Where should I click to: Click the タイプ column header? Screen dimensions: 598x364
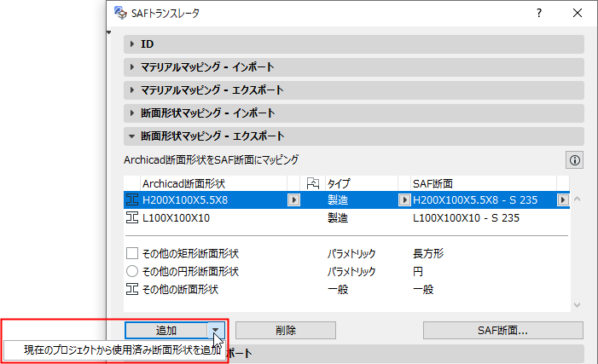click(x=361, y=183)
